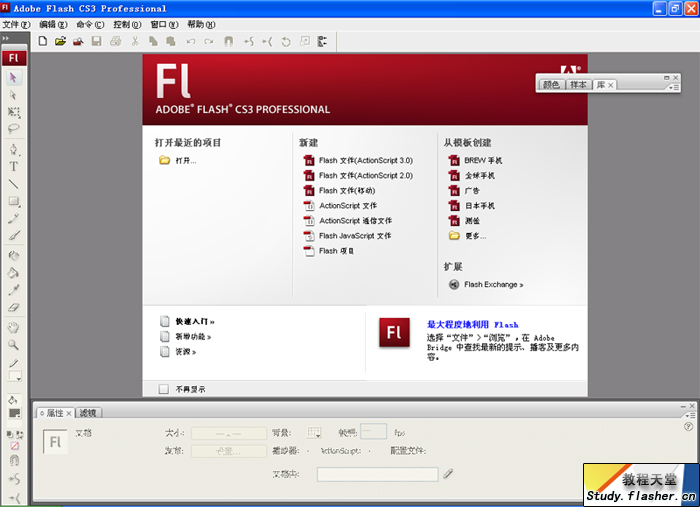Click the Open folder toolbar icon

60,42
